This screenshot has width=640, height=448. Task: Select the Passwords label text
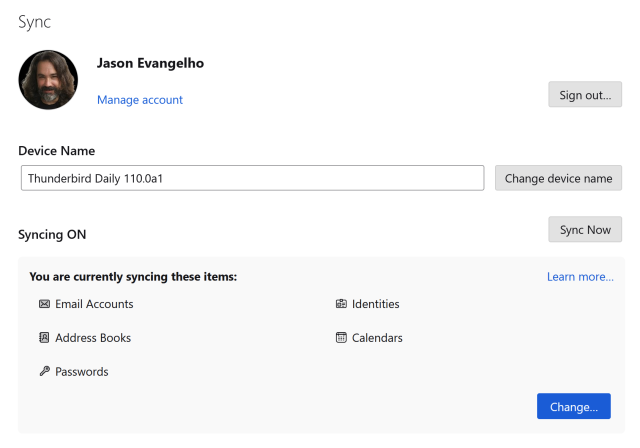[x=82, y=372]
